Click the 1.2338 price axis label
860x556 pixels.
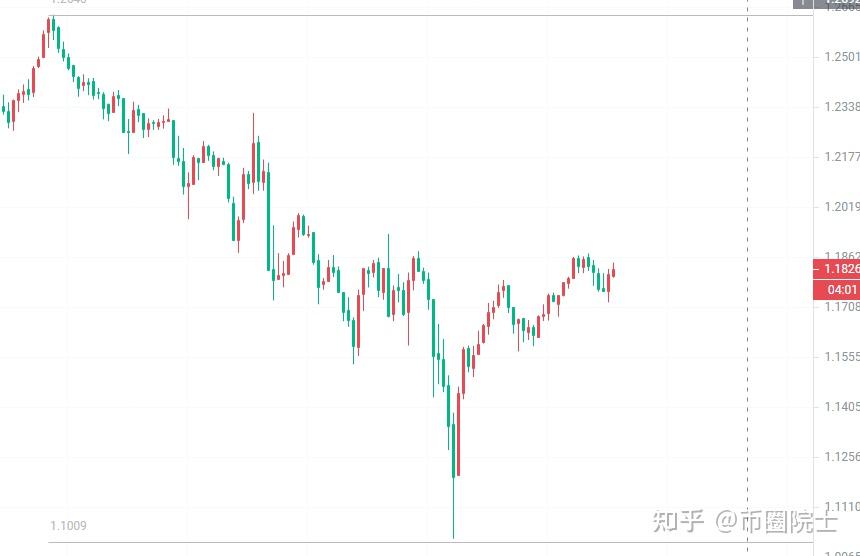(838, 106)
